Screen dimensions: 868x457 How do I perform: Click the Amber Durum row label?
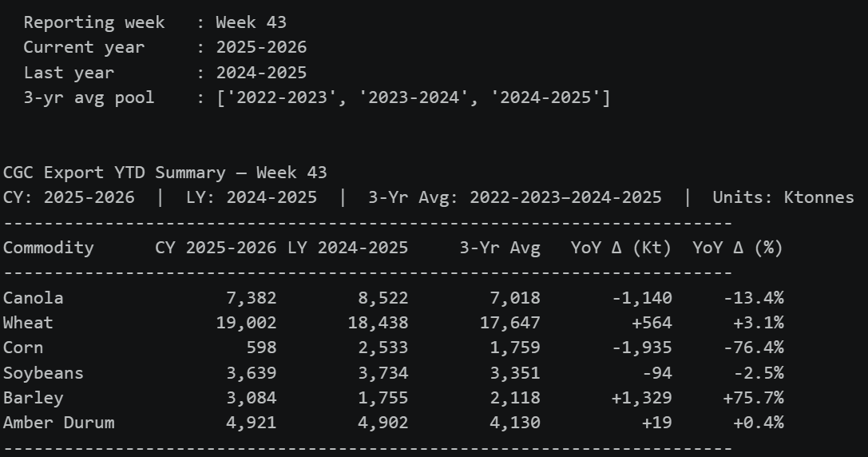point(58,423)
